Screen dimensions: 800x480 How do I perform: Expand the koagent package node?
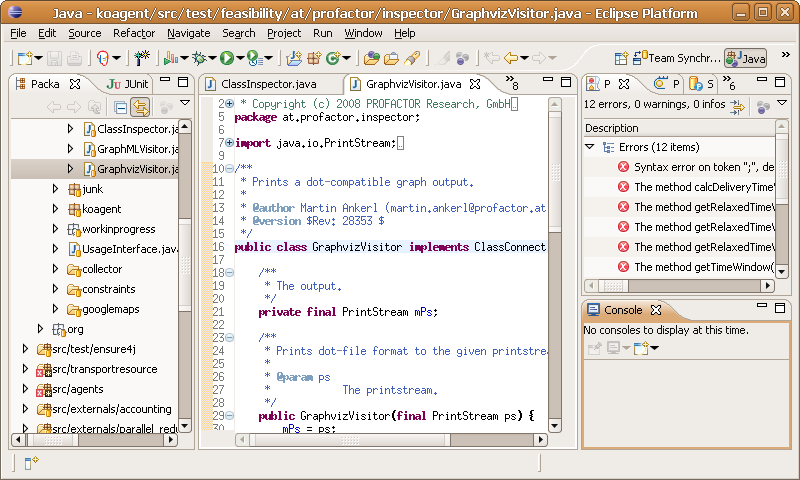pyautogui.click(x=55, y=209)
